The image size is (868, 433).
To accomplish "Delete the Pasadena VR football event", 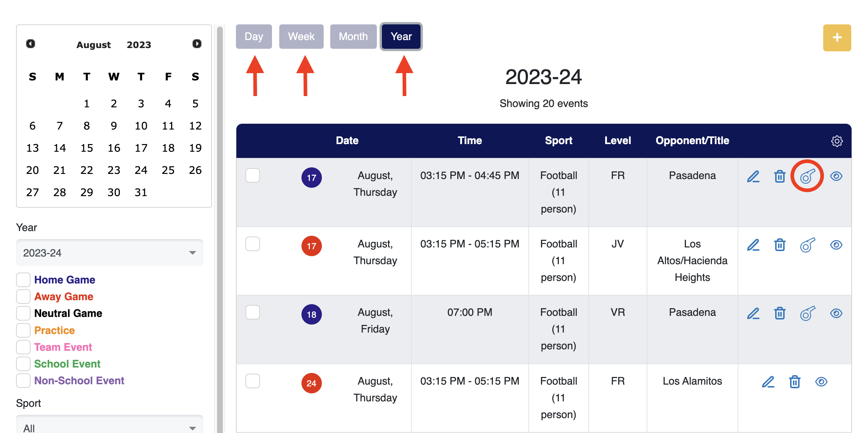I will 780,313.
